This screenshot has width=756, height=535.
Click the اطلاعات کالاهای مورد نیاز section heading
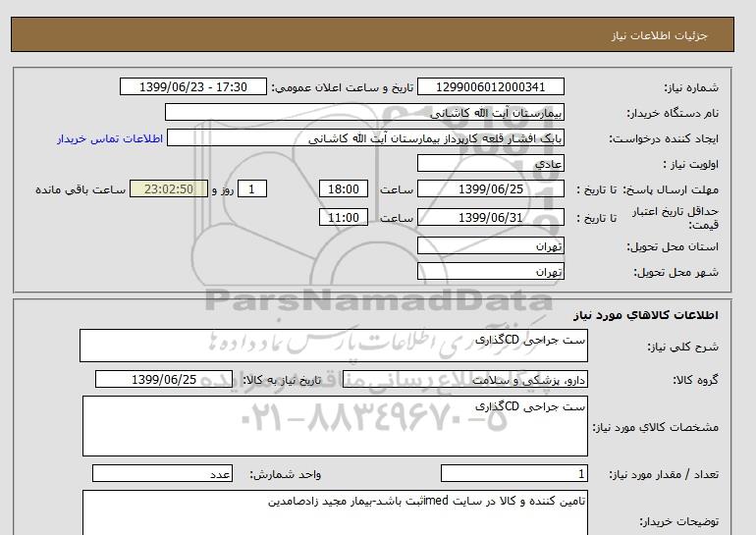tap(646, 315)
